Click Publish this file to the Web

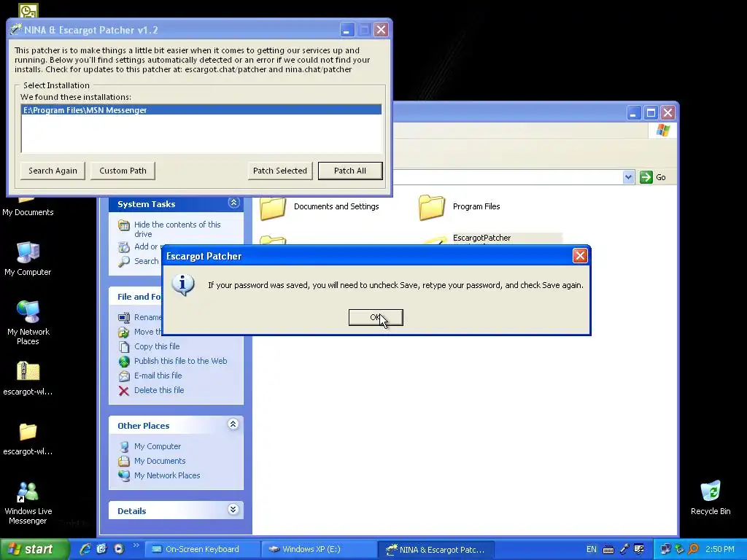point(181,361)
